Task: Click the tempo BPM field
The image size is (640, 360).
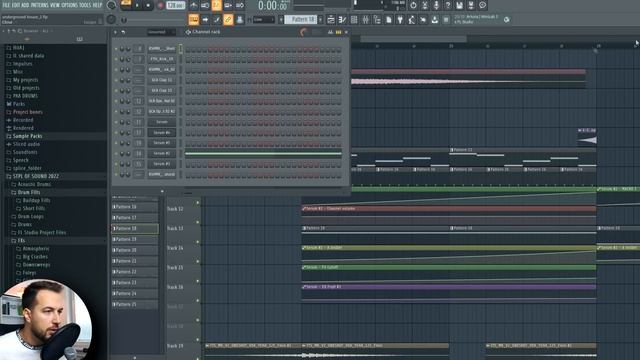Action: 176,5
